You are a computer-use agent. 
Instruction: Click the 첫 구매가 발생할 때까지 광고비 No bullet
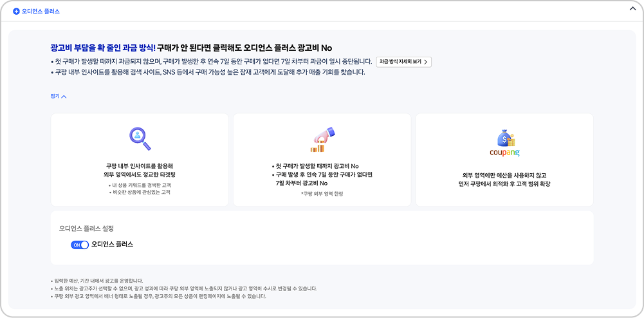[x=315, y=166]
